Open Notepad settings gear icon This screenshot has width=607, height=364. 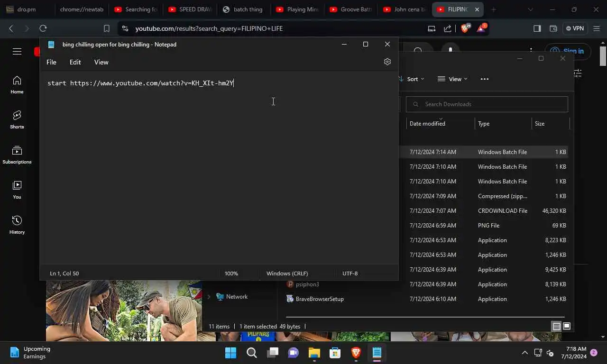(x=387, y=62)
